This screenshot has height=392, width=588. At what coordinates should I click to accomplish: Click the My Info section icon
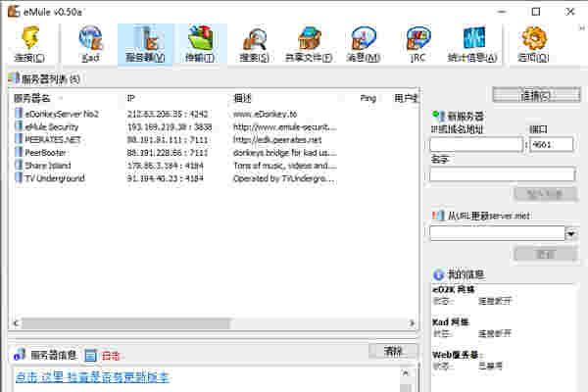438,274
